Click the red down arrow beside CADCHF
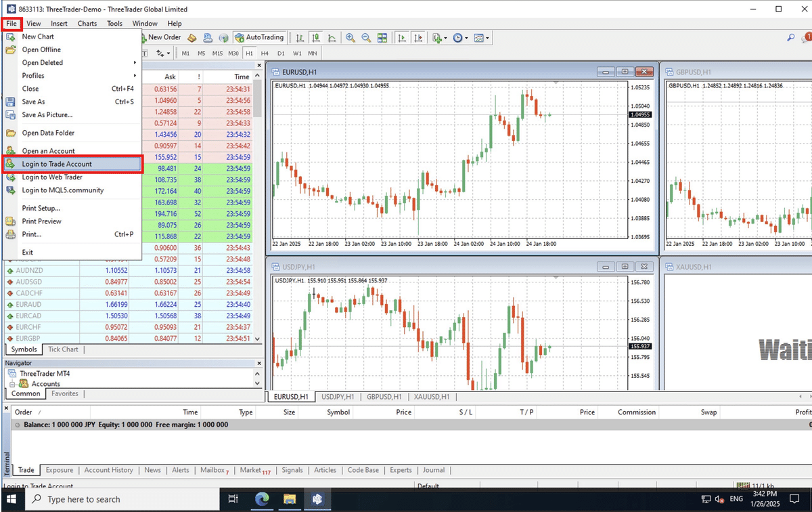Screen dimensions: 812x512 coord(10,293)
